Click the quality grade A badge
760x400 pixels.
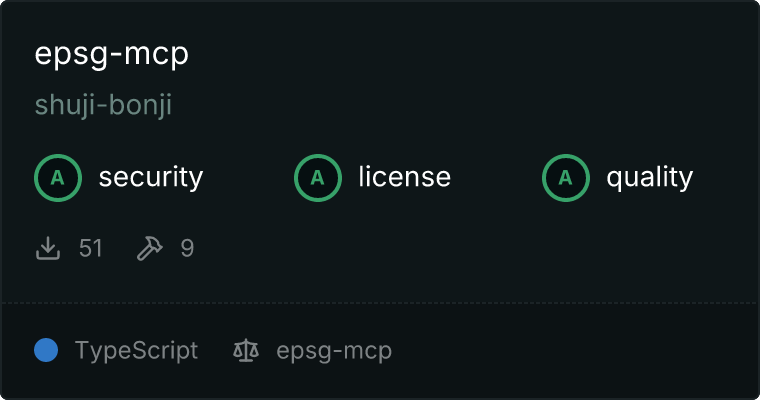pos(566,178)
